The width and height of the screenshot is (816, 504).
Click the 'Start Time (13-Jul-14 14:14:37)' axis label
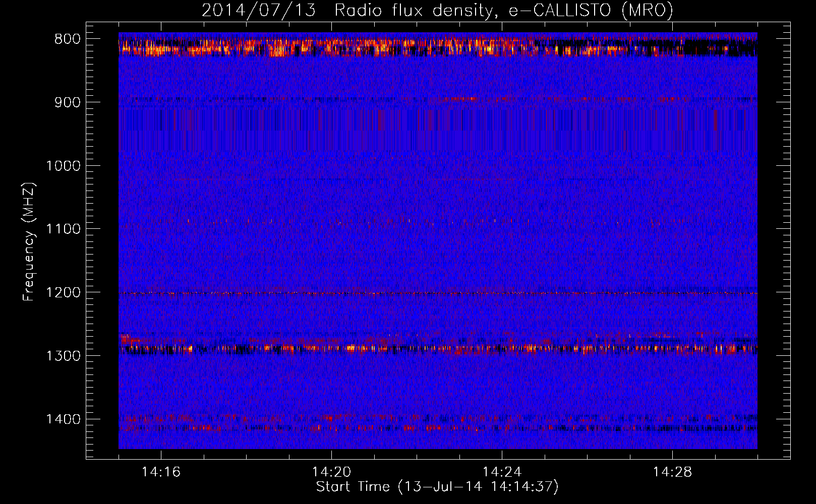437,487
